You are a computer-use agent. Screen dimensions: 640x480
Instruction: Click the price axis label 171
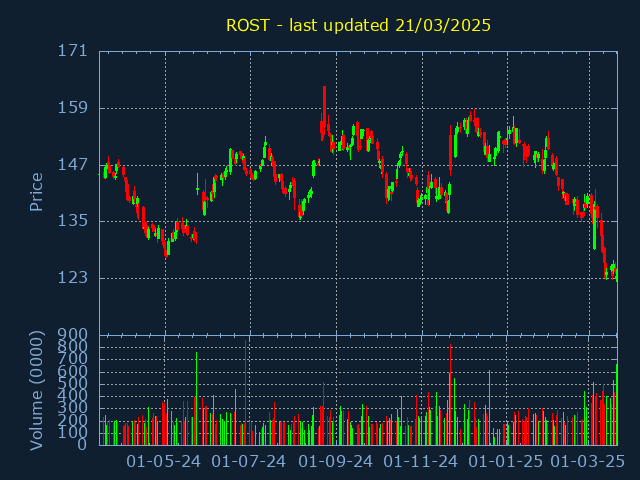click(x=73, y=51)
